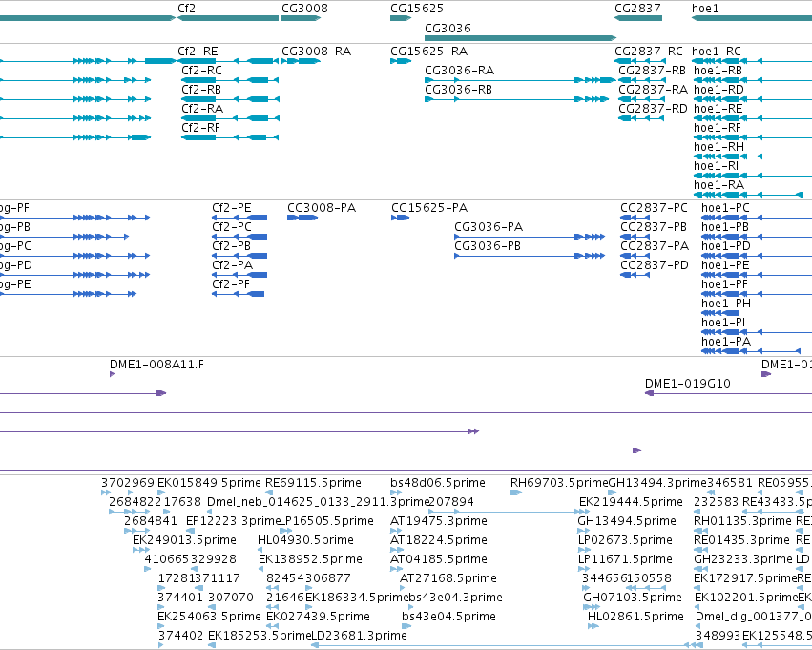The height and width of the screenshot is (650, 812).
Task: Open the AT19475.3prime EST label
Action: pyautogui.click(x=439, y=521)
